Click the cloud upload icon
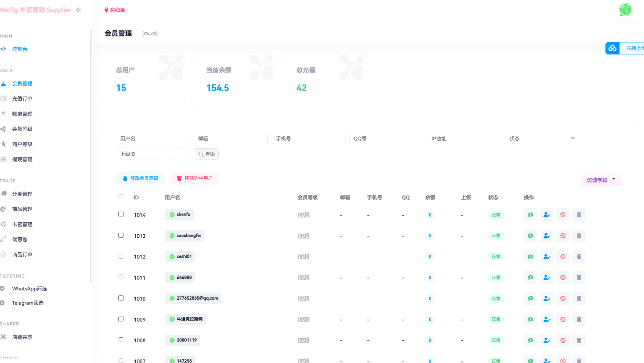The width and height of the screenshot is (644, 363). (x=612, y=48)
